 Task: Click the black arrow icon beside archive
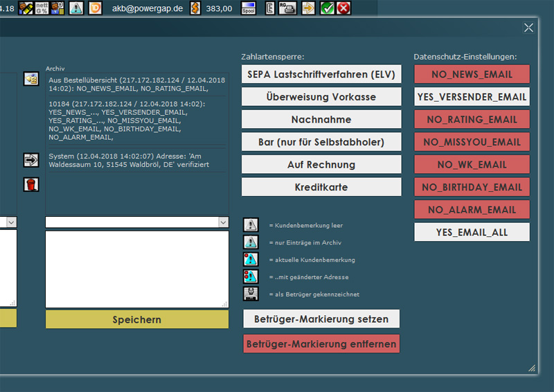click(x=31, y=160)
